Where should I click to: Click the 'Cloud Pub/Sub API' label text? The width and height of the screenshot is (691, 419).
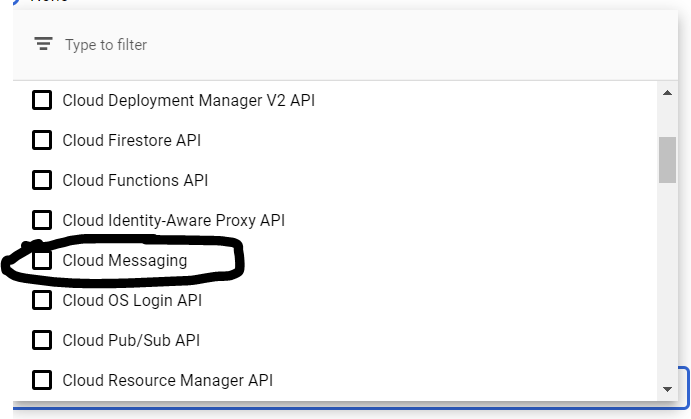131,340
